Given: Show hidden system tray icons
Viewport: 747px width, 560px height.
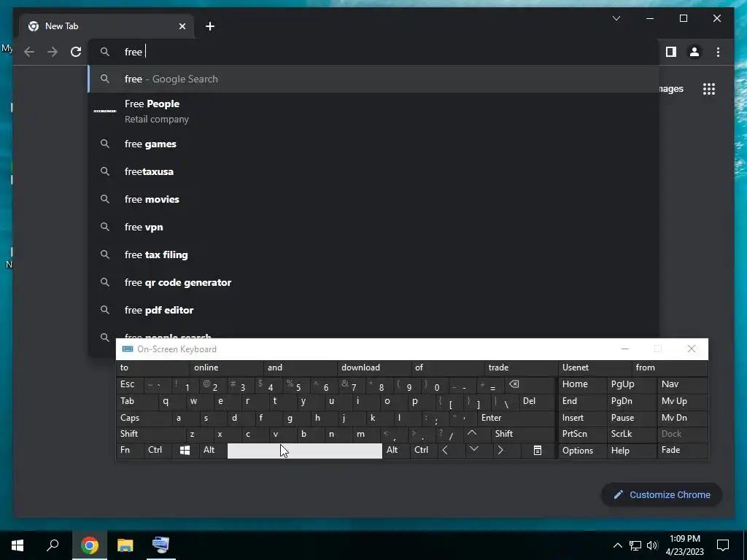Looking at the screenshot, I should click(617, 545).
